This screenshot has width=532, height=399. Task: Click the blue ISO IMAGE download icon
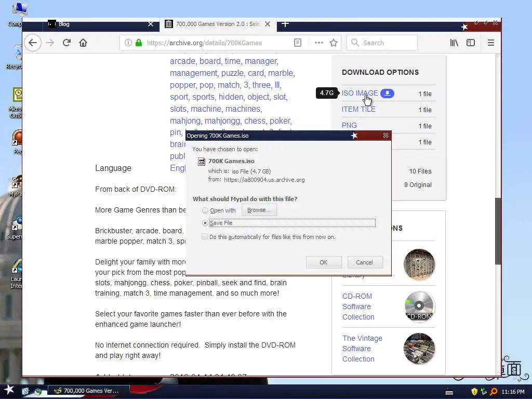pyautogui.click(x=387, y=94)
